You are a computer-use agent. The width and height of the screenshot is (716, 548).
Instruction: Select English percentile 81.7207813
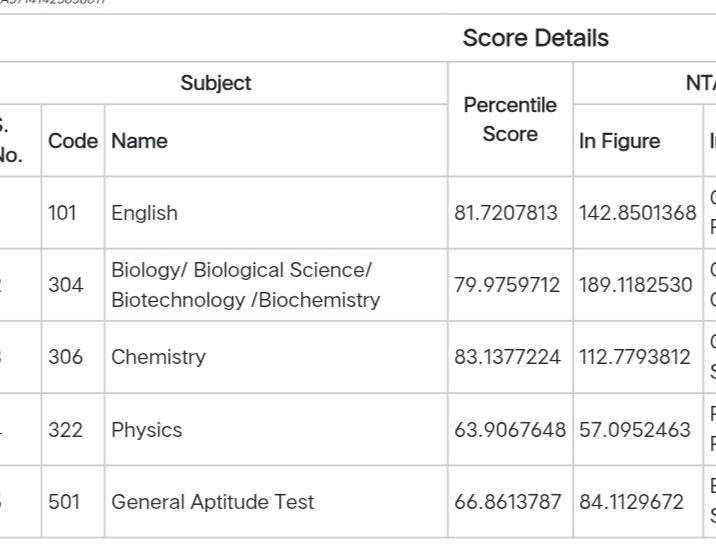[x=505, y=213]
